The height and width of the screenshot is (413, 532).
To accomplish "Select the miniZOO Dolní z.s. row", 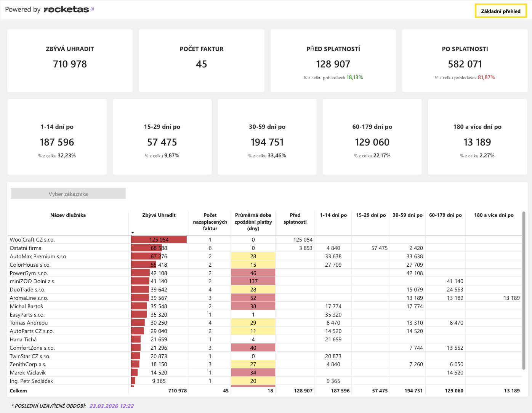I will click(x=264, y=281).
